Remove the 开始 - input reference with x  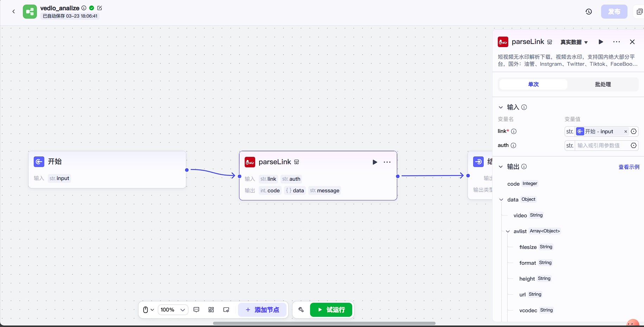pyautogui.click(x=626, y=132)
